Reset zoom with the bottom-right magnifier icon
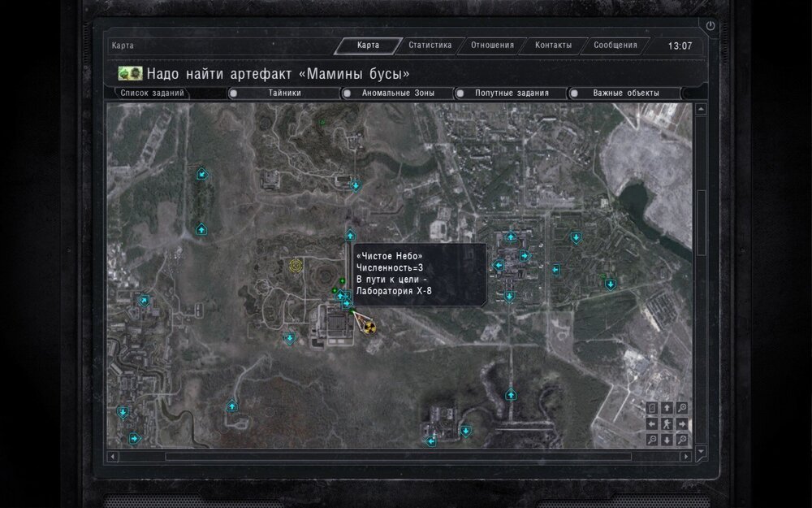The width and height of the screenshot is (812, 508). click(682, 440)
